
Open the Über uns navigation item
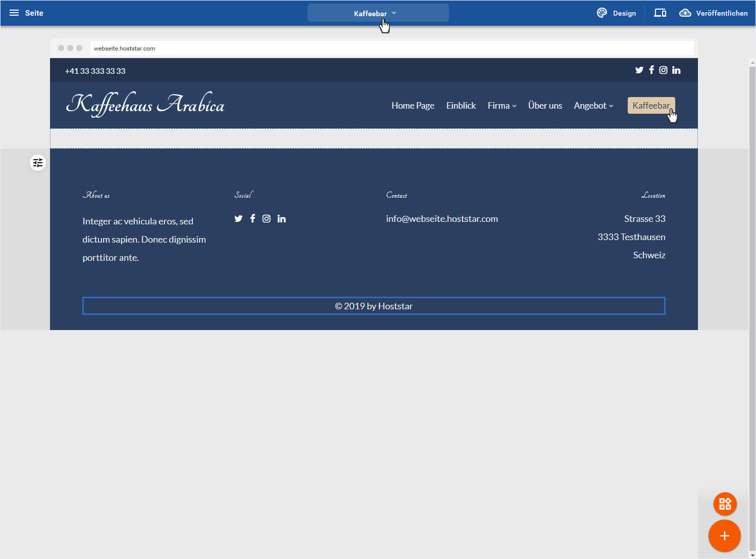[x=545, y=106]
